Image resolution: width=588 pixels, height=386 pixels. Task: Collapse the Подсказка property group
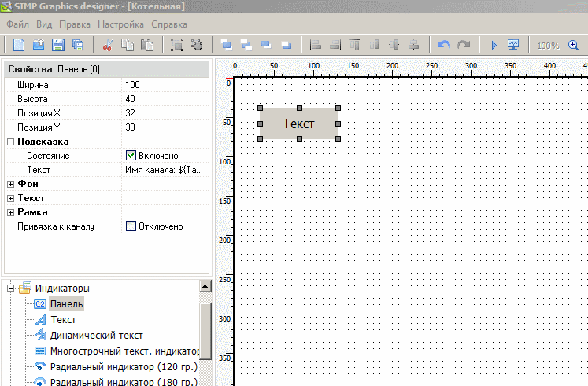10,142
